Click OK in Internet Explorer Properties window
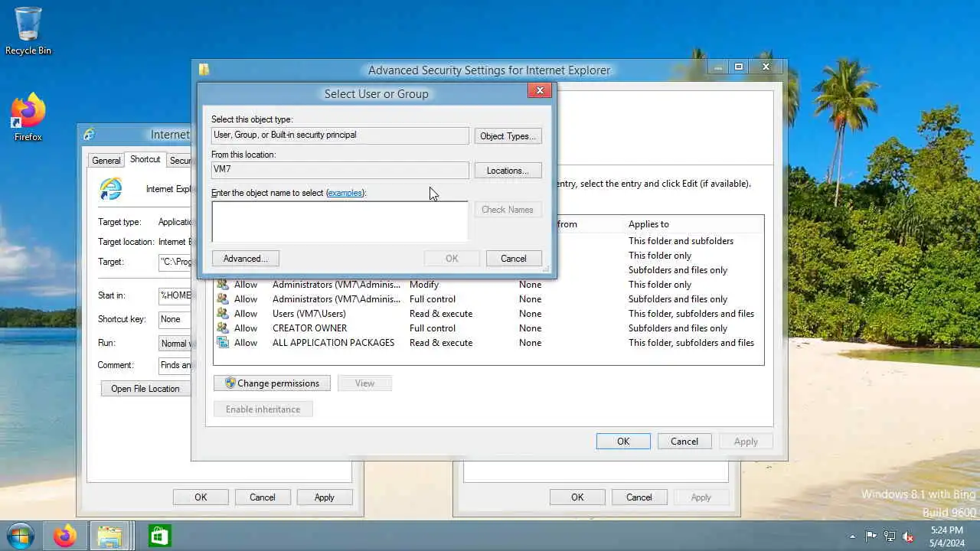Screen dimensions: 980x551 (x=201, y=497)
